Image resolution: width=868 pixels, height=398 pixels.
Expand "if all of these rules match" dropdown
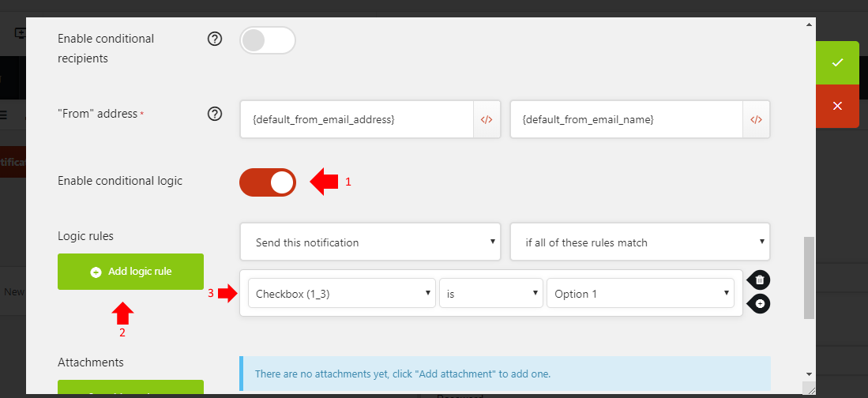point(640,242)
